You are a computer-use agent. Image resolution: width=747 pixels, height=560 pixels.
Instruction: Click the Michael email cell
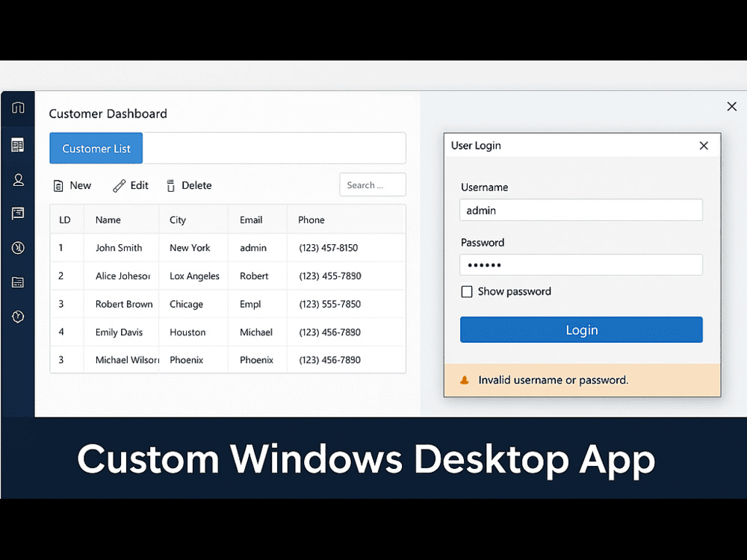[x=255, y=332]
